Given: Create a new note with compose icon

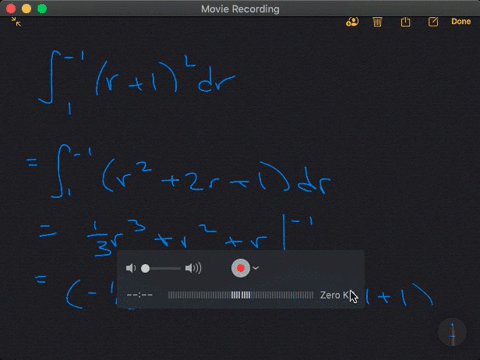Looking at the screenshot, I should [x=433, y=22].
